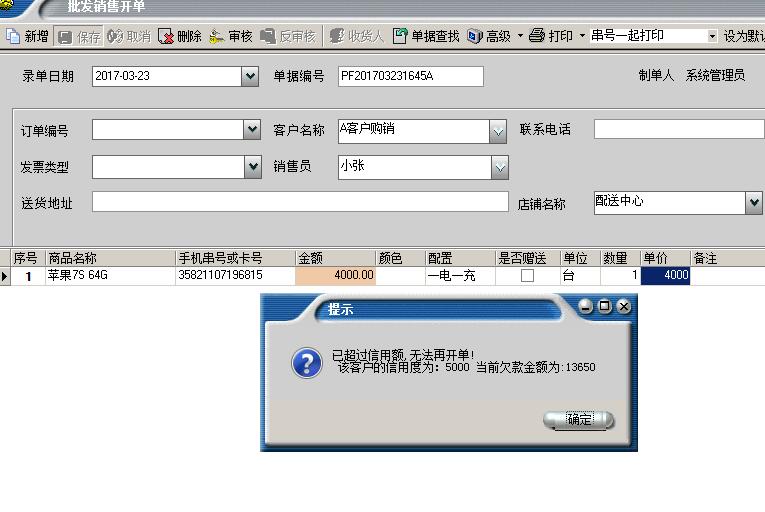Open the 店铺名称 dropdown
Image resolution: width=765 pixels, height=512 pixels.
pyautogui.click(x=754, y=203)
